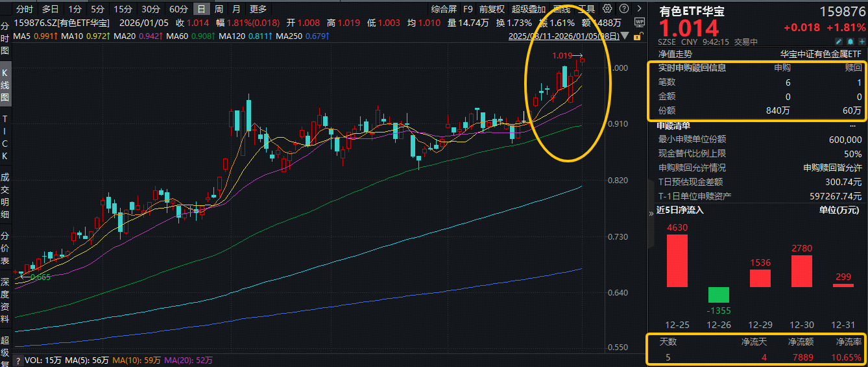
Task: Toggle 前复权 price adjustment
Action: click(x=492, y=9)
